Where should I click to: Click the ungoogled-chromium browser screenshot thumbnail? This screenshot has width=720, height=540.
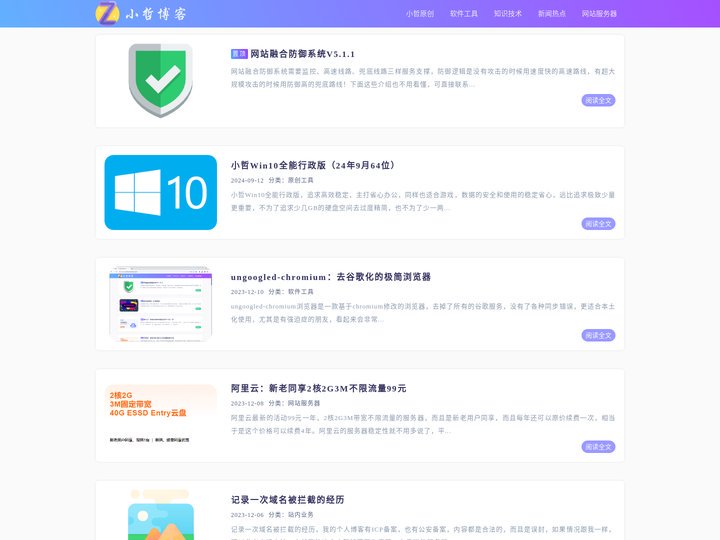coord(161,304)
